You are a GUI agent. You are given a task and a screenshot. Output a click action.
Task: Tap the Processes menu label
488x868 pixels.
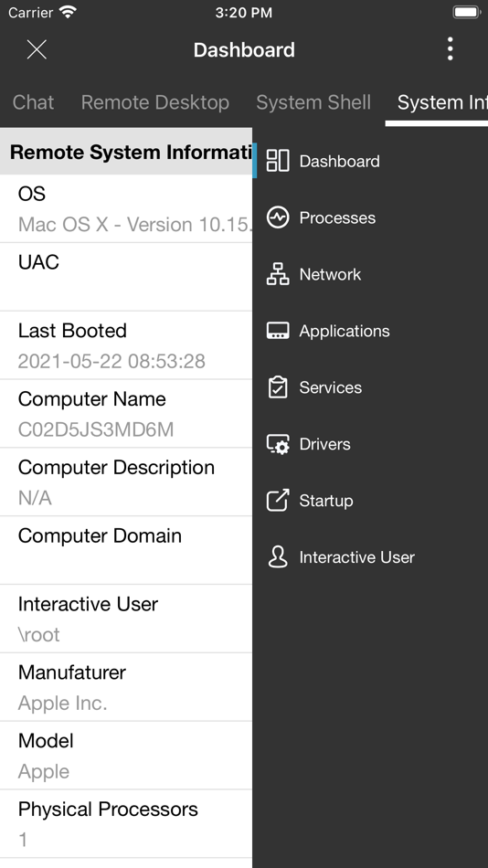coord(337,217)
